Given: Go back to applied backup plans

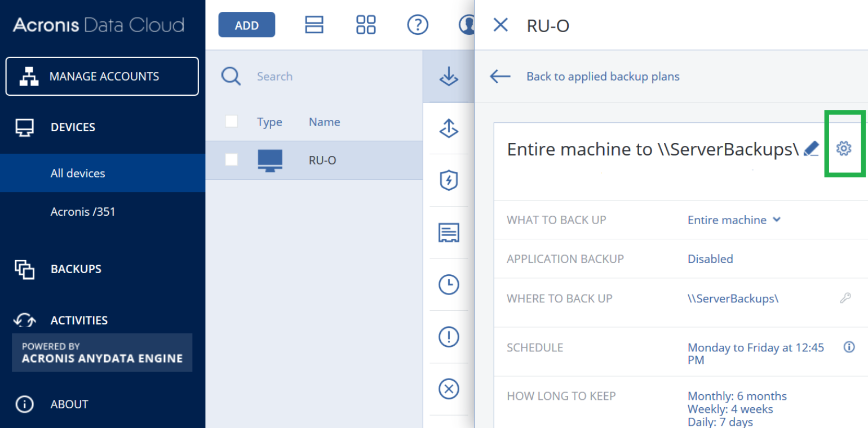Looking at the screenshot, I should (603, 77).
